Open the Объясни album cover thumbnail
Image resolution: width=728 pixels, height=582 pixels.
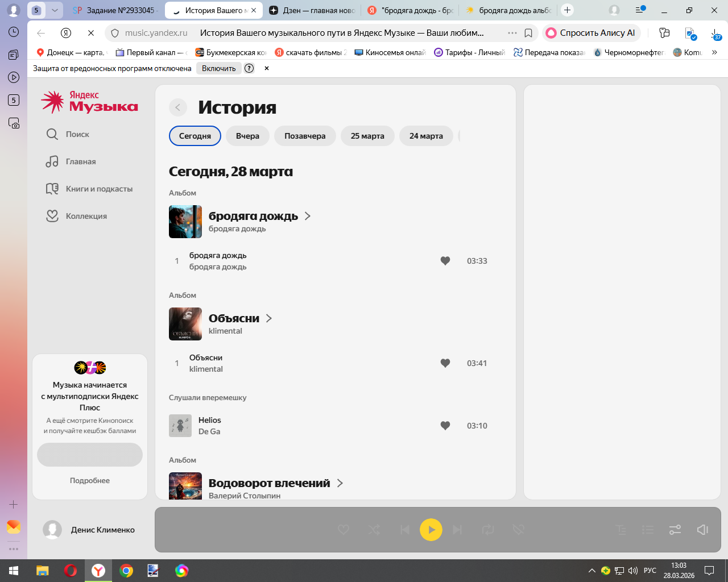[185, 324]
